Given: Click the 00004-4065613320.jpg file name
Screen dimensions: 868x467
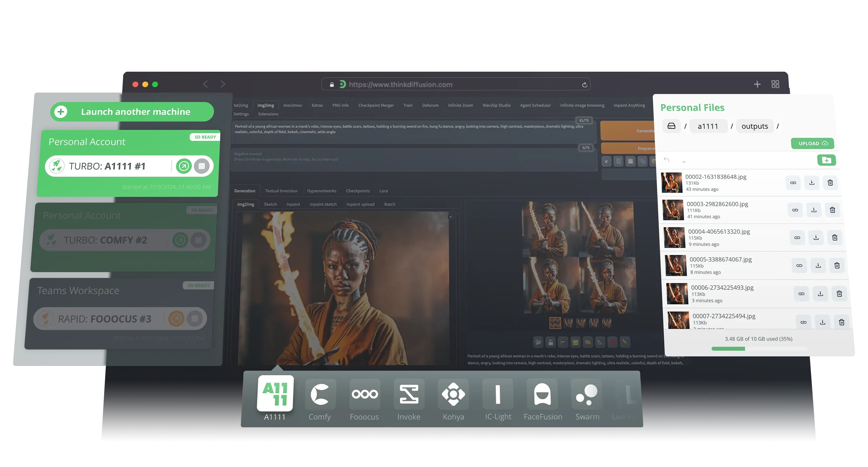Looking at the screenshot, I should 719,232.
